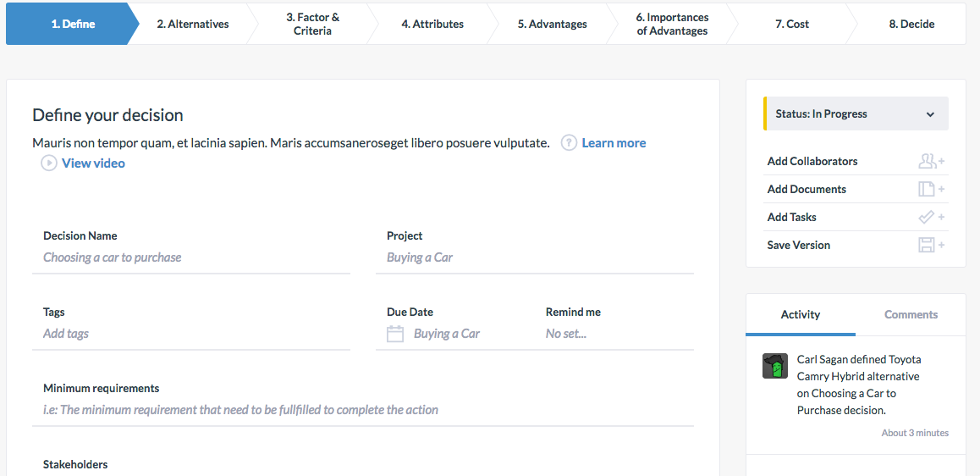
Task: Focus the Minimum requirements text field
Action: click(363, 410)
